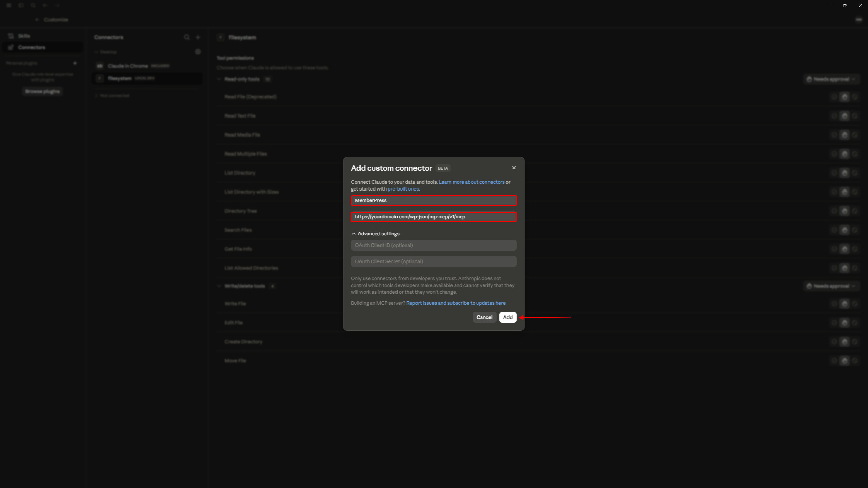The width and height of the screenshot is (868, 488).
Task: Cancel adding the custom connector
Action: coord(484,317)
